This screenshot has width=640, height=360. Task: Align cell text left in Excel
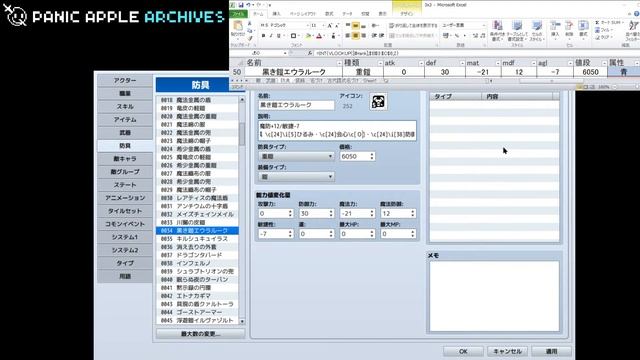pos(348,36)
